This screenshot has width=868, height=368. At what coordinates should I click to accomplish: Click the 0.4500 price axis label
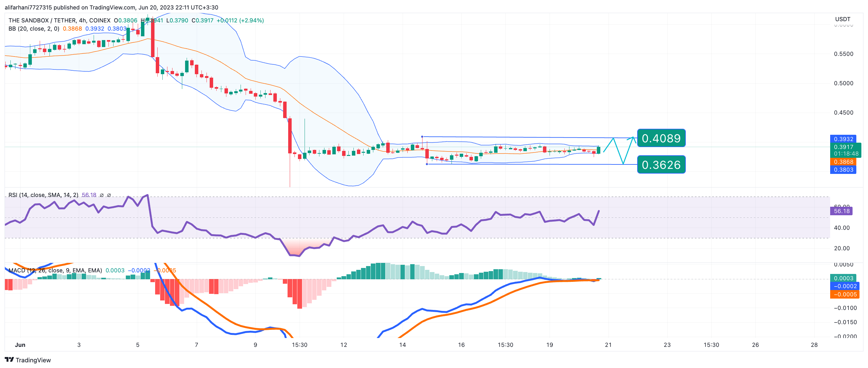[843, 113]
